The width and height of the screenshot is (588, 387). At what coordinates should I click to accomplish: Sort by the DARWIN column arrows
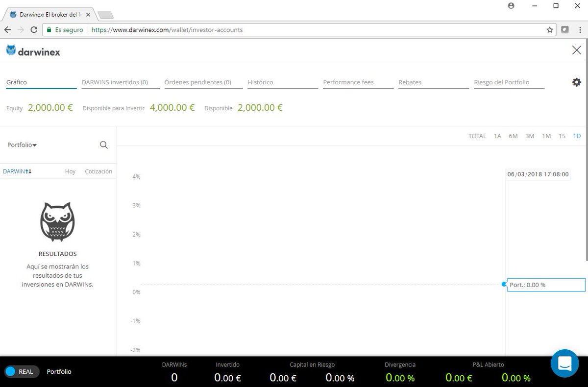tap(28, 171)
